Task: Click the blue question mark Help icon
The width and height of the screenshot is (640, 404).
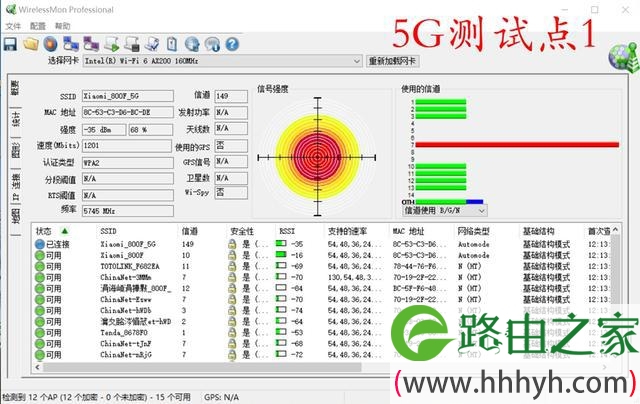Action: [232, 44]
